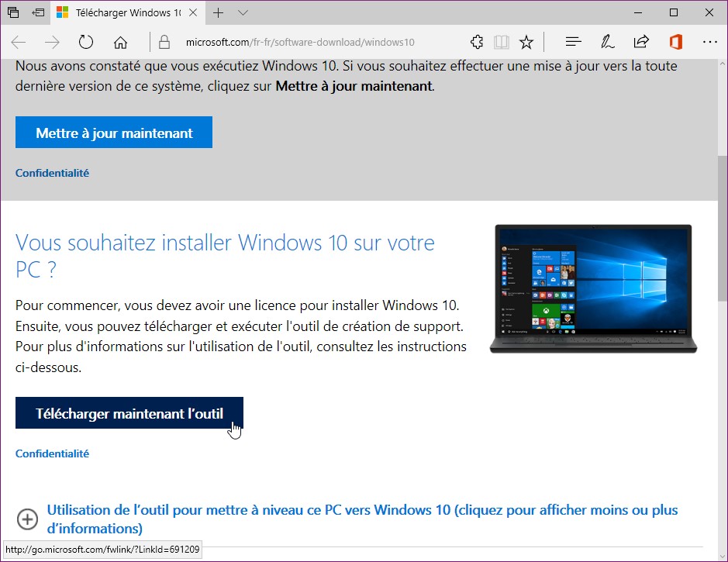Open a new tab with plus button
Screen dimensions: 728x562
pyautogui.click(x=218, y=12)
